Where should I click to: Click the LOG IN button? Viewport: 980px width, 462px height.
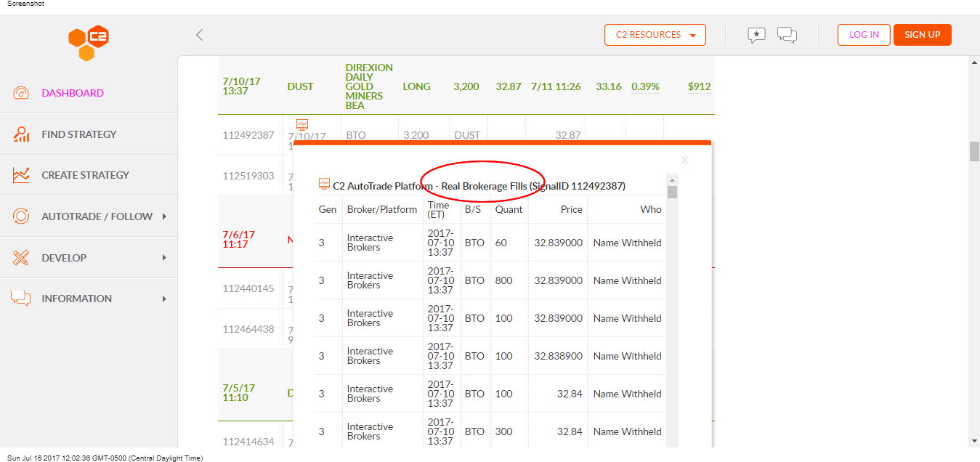pyautogui.click(x=864, y=35)
